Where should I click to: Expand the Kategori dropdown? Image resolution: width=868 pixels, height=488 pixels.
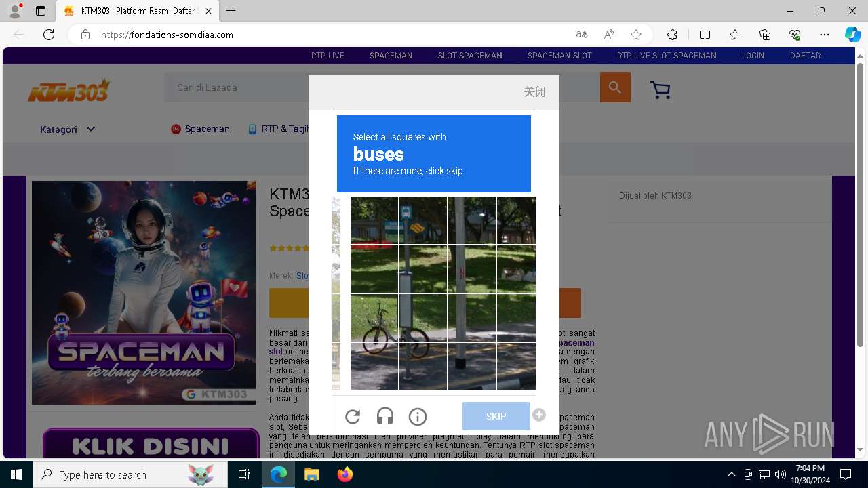67,129
